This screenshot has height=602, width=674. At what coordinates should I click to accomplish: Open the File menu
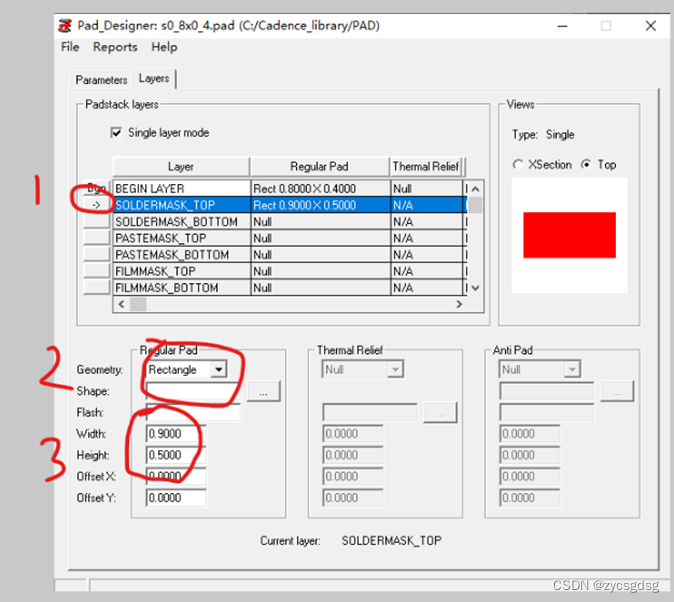tap(70, 47)
